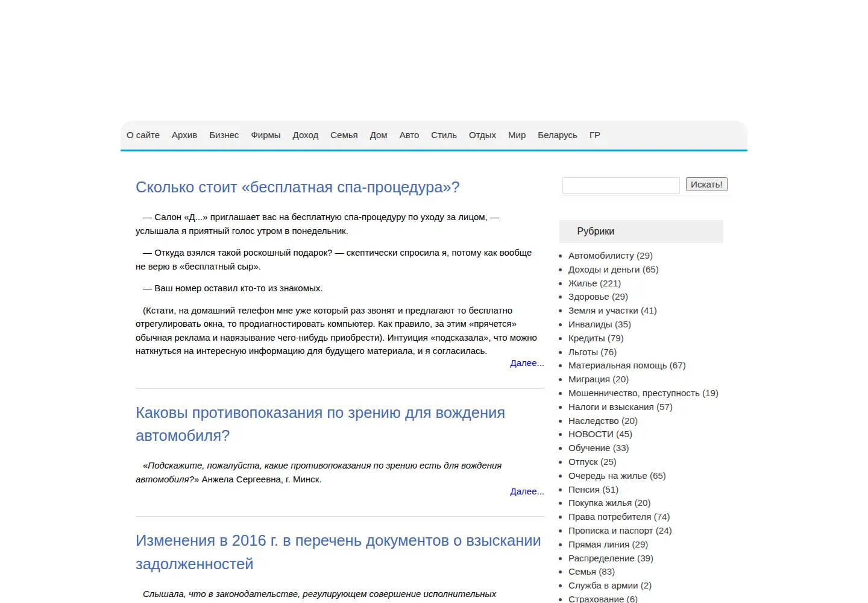Select the 'Доходы и деньги' category
The height and width of the screenshot is (603, 868).
[604, 270]
